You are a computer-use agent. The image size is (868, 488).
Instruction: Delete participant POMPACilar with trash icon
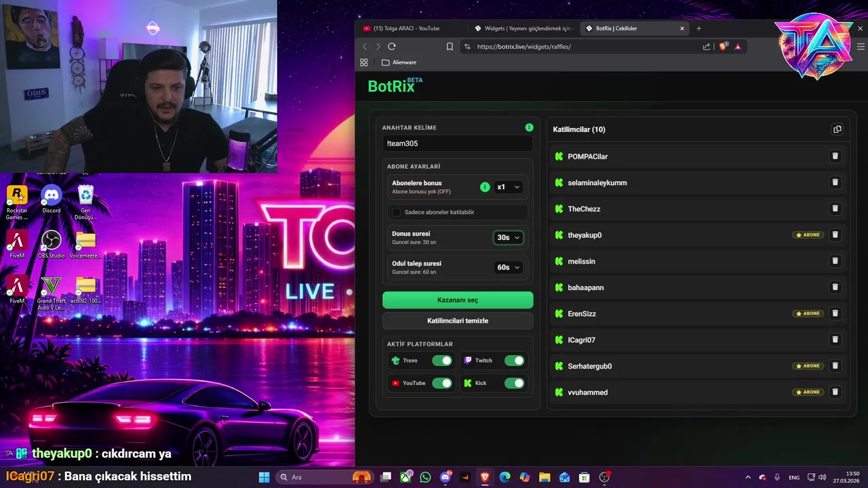click(x=835, y=156)
